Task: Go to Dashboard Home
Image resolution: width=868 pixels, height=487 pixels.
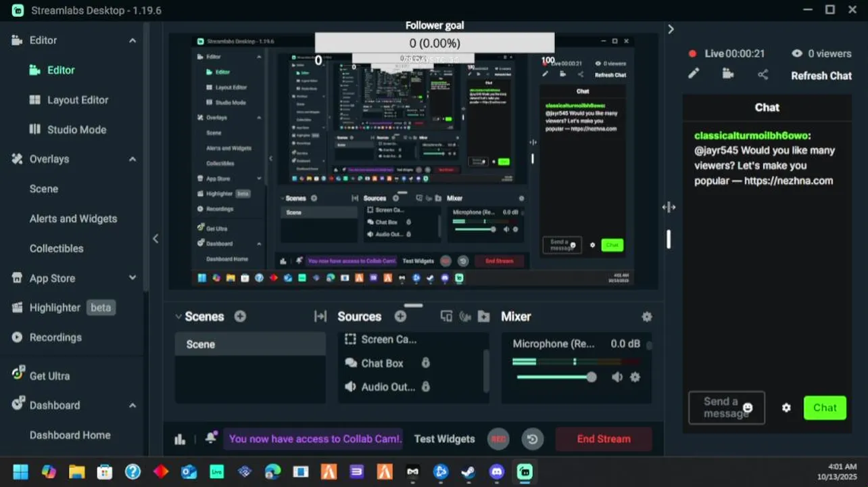Action: [70, 435]
